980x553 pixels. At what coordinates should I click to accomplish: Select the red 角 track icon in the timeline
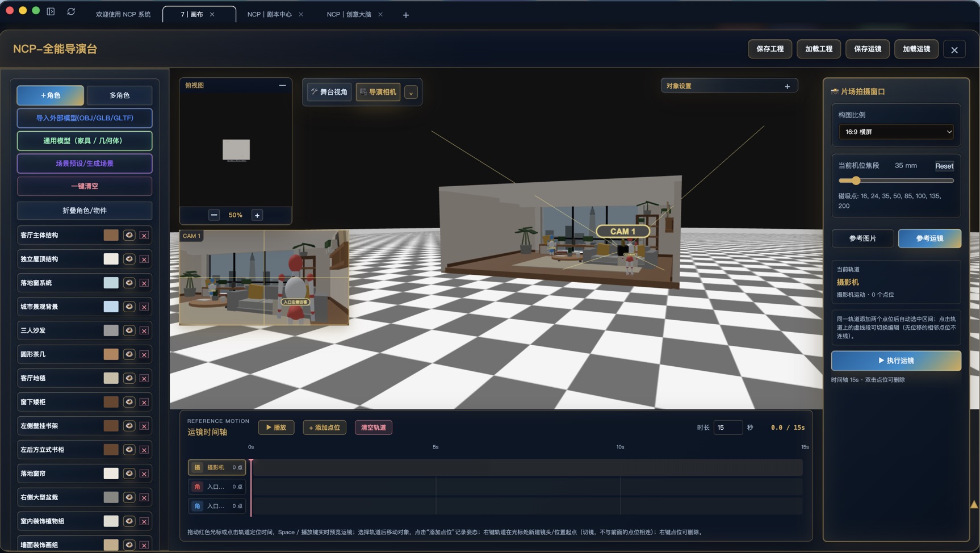(x=197, y=487)
